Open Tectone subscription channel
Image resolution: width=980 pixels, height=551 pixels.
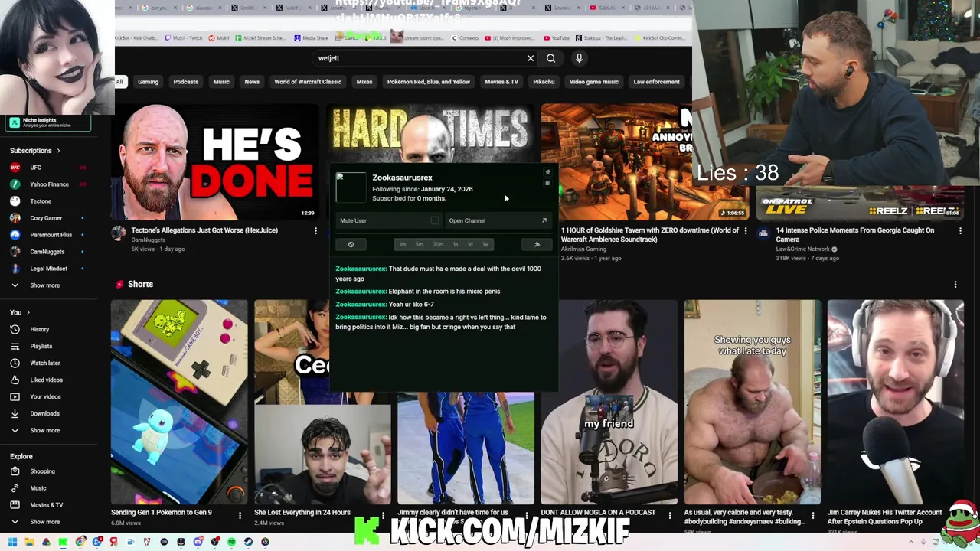click(x=41, y=201)
